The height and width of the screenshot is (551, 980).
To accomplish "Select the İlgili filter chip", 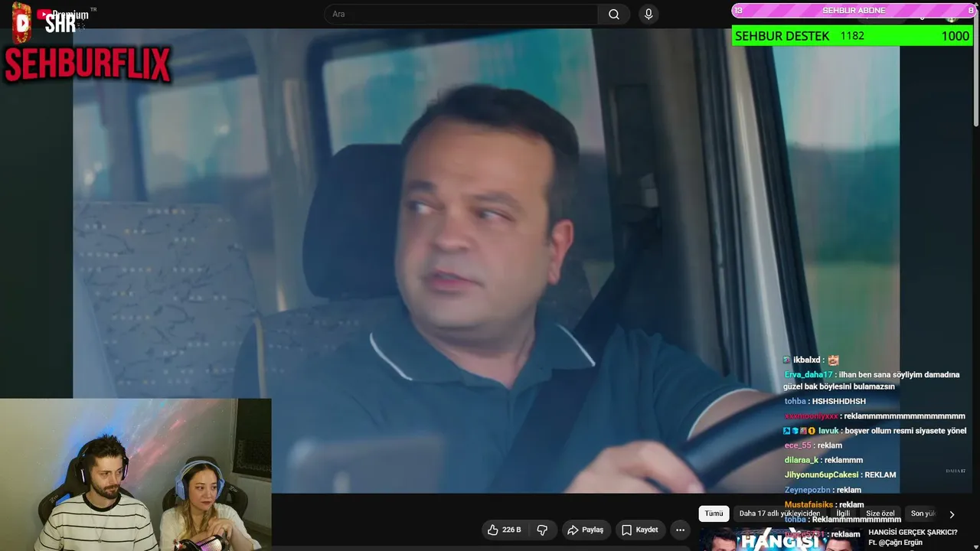I will click(843, 514).
